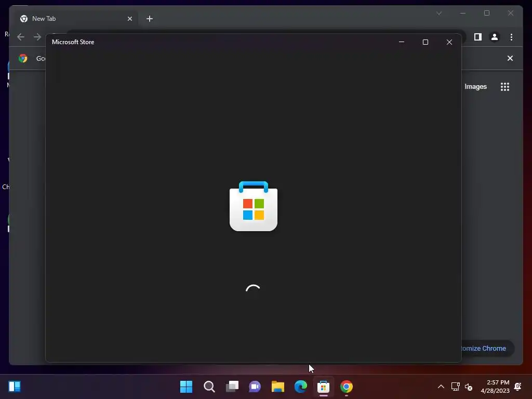Launch the Chat app from the taskbar
This screenshot has height=399, width=532.
pos(255,387)
